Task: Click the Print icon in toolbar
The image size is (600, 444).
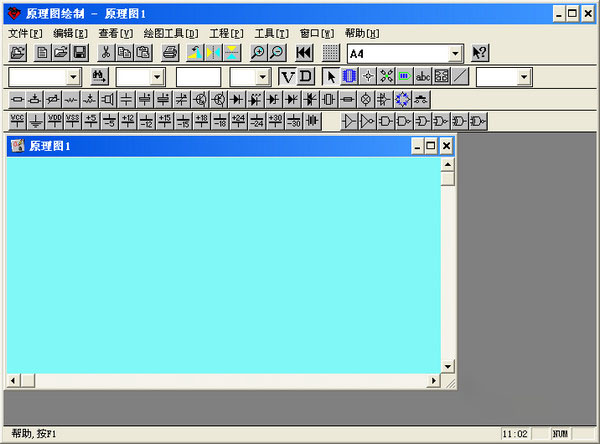Action: [171, 53]
